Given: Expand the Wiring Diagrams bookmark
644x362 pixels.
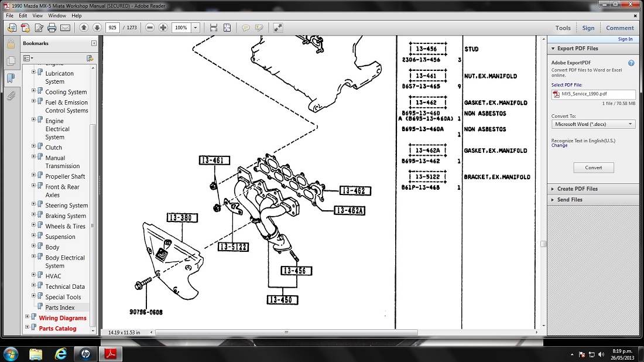Looking at the screenshot, I should [x=27, y=316].
